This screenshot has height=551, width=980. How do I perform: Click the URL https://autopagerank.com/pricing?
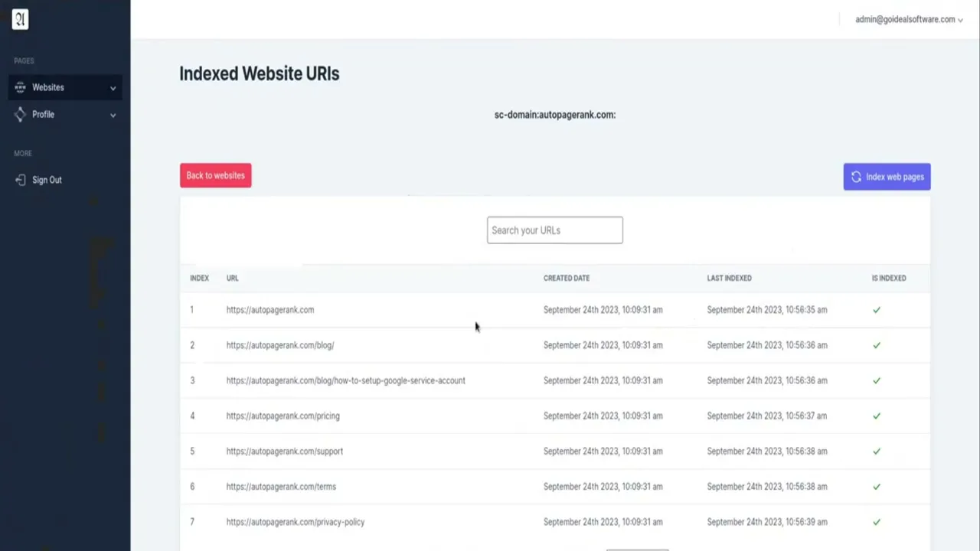point(283,416)
